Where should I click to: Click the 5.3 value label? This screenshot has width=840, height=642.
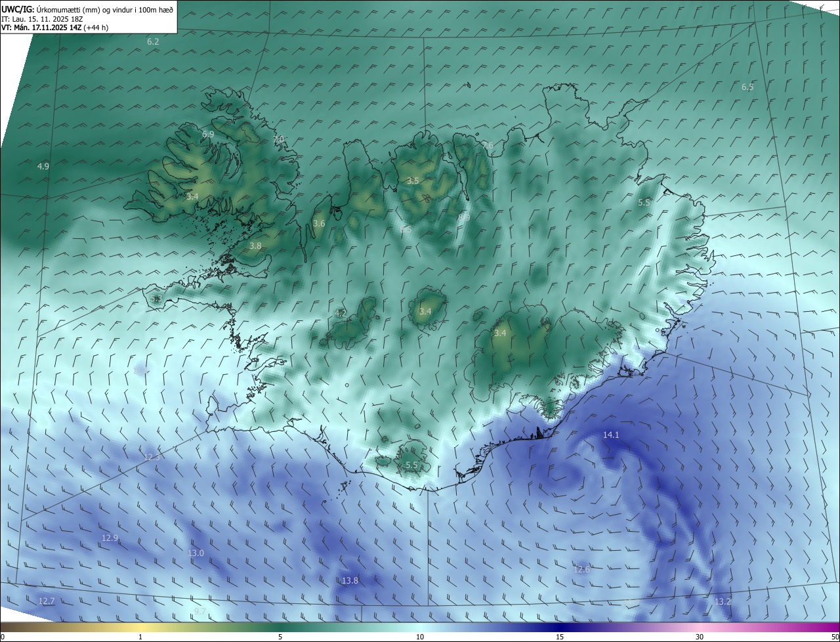point(156,299)
